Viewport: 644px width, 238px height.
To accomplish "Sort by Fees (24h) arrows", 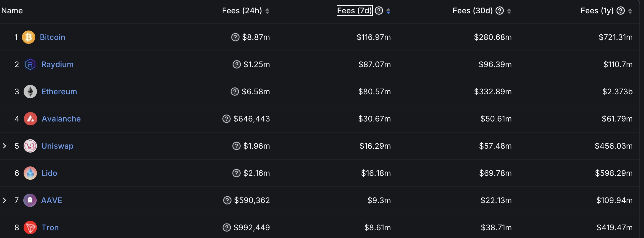I will pos(267,11).
